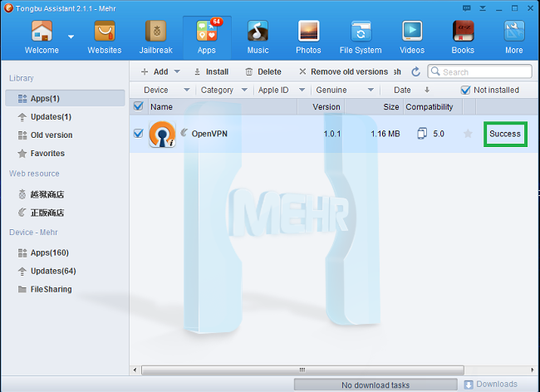Click the device compatibility icon for OpenVPN
The image size is (540, 392).
(422, 134)
